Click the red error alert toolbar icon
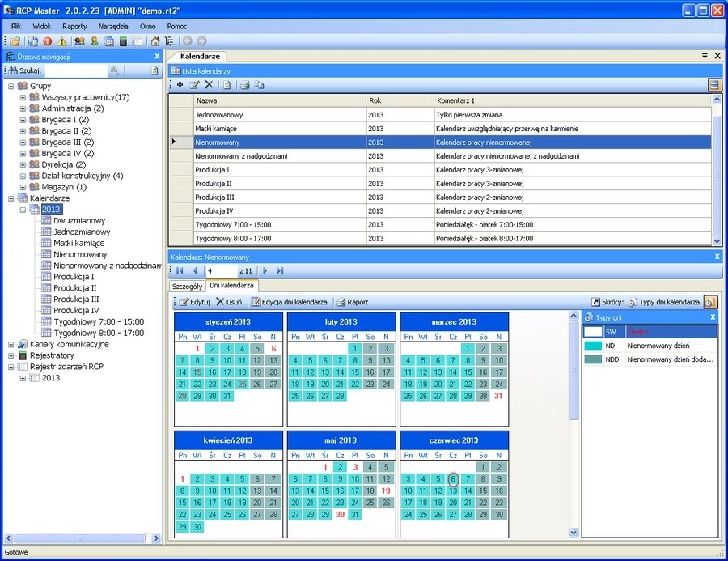Image resolution: width=728 pixels, height=561 pixels. [x=48, y=41]
